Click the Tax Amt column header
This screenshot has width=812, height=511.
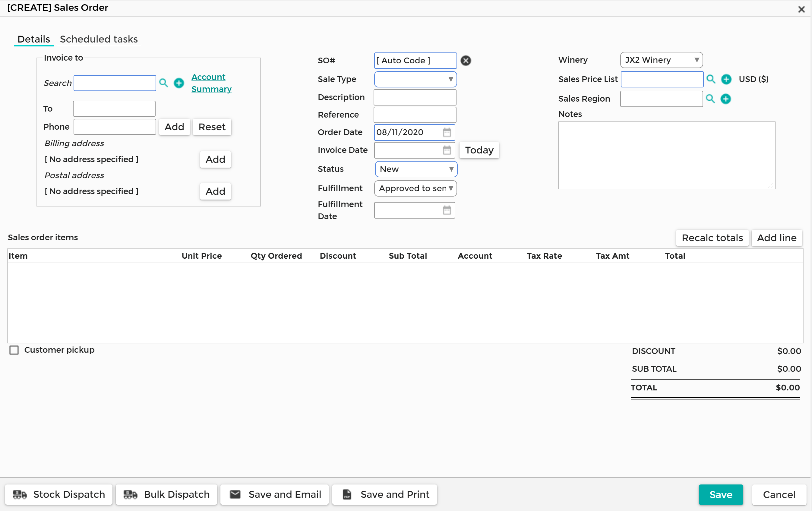[x=612, y=256]
